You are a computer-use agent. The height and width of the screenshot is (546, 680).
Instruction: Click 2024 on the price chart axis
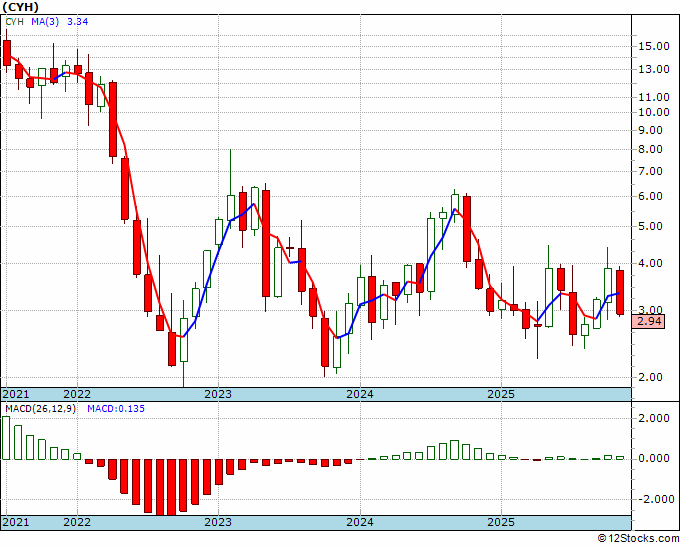(x=360, y=394)
